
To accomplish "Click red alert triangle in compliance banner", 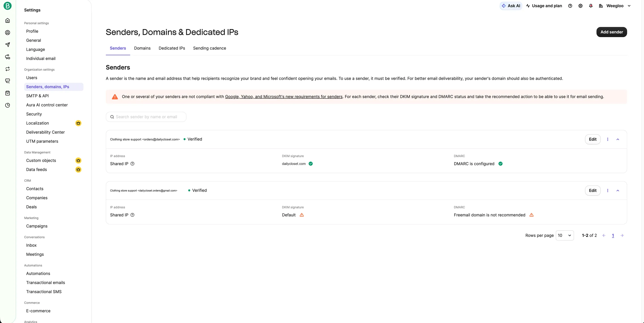I will [115, 97].
